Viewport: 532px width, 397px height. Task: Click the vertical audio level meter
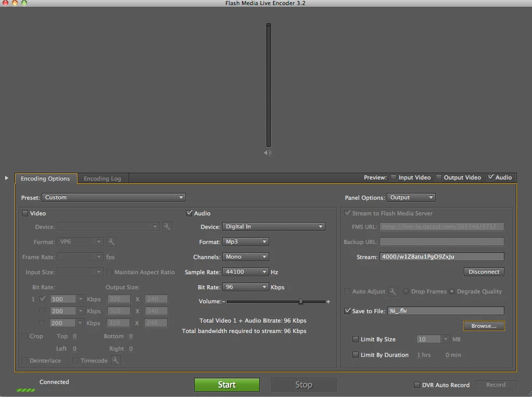click(269, 85)
